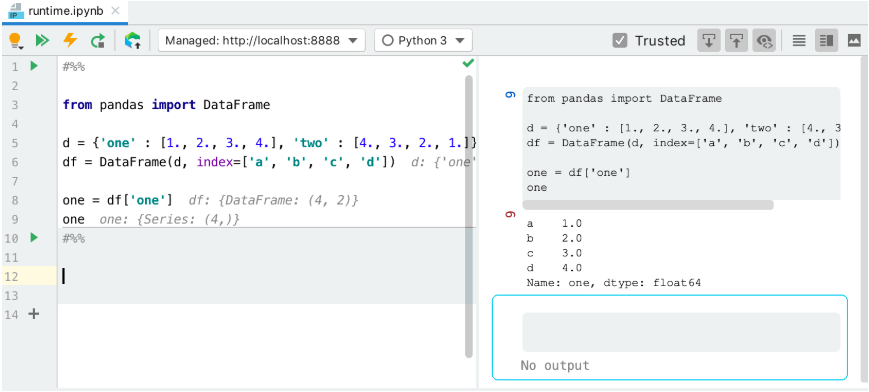Image resolution: width=869 pixels, height=392 pixels.
Task: Run the second cell at line 10
Action: pyautogui.click(x=34, y=238)
